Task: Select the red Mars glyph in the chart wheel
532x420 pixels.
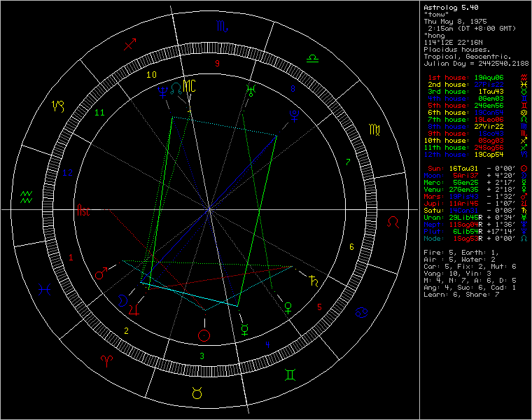Action: click(101, 273)
